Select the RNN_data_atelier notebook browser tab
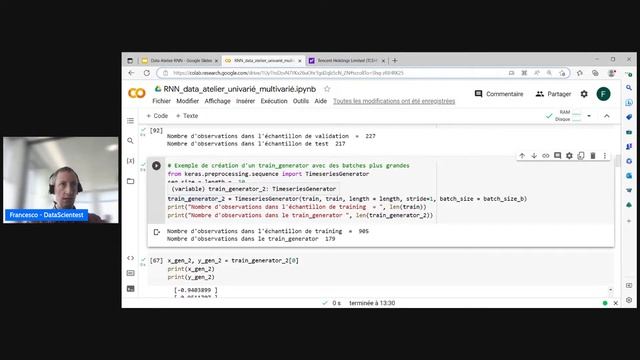Screen dimensions: 640x360 263,60
